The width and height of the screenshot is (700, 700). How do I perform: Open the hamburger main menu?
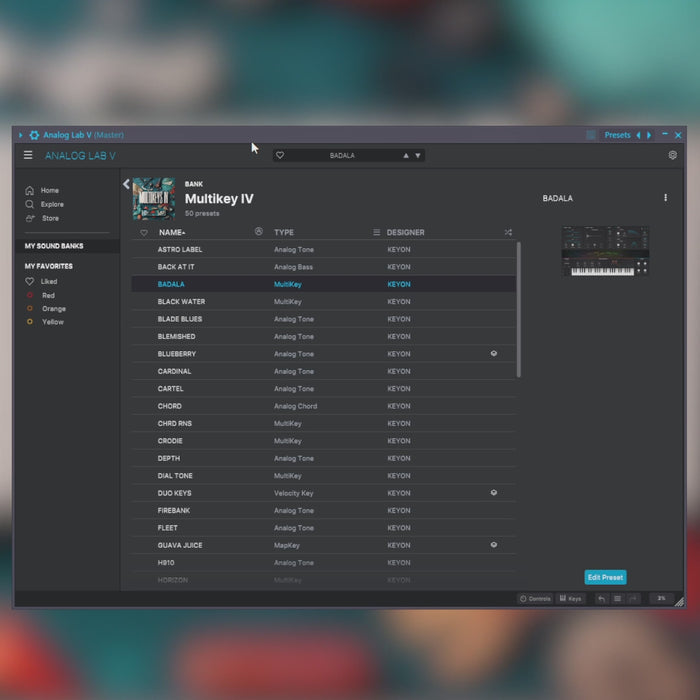(28, 155)
